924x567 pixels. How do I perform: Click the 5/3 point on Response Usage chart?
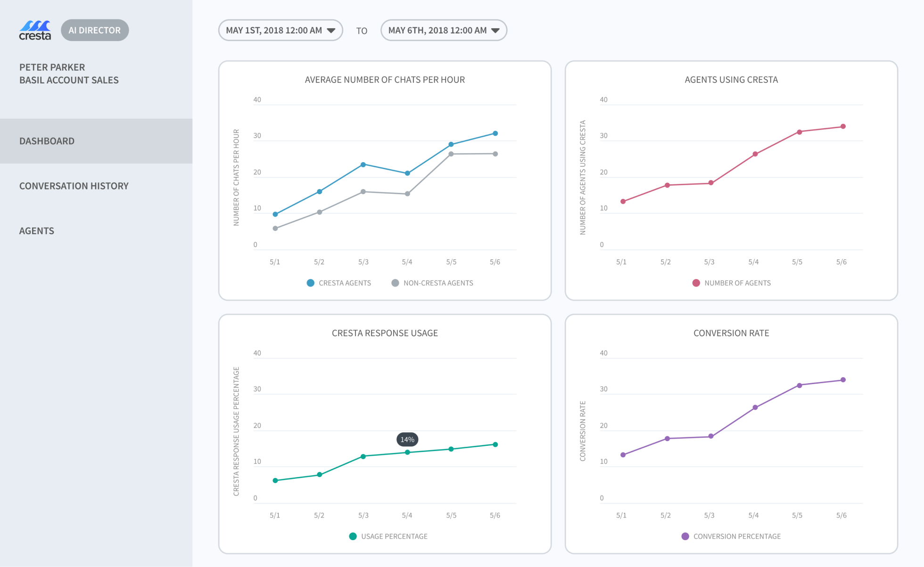(363, 456)
